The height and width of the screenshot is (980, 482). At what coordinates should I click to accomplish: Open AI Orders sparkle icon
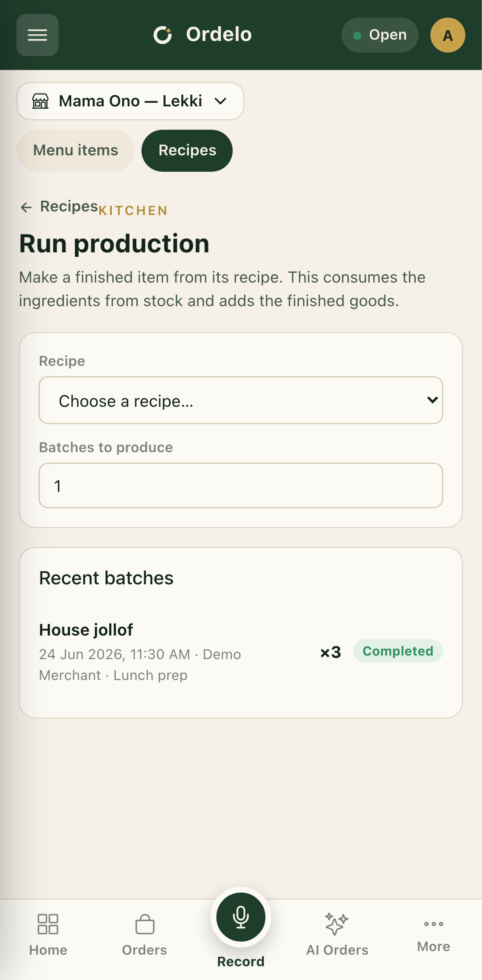click(x=337, y=924)
